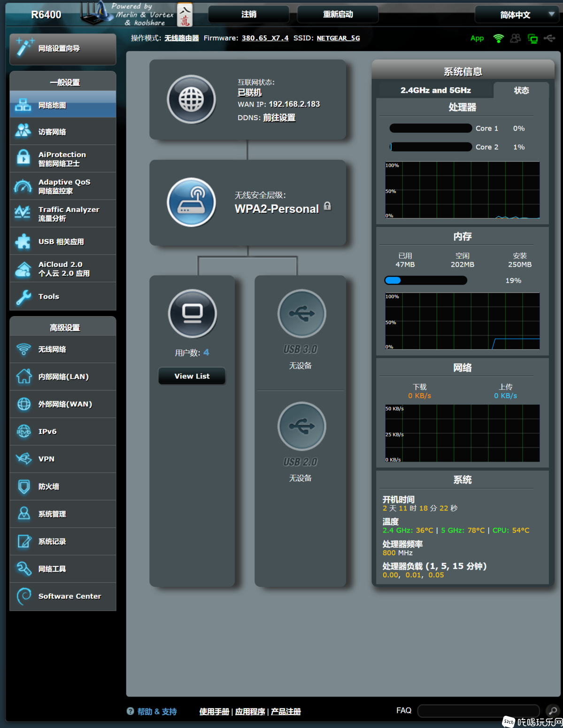
Task: Click the WAN IP 192.168.2.183 text
Action: coord(294,104)
